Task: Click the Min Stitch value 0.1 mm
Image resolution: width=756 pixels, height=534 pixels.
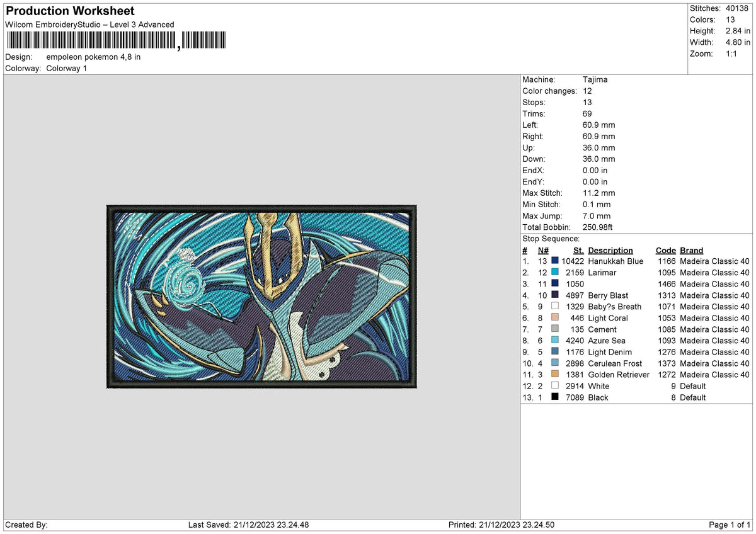Action: tap(597, 205)
